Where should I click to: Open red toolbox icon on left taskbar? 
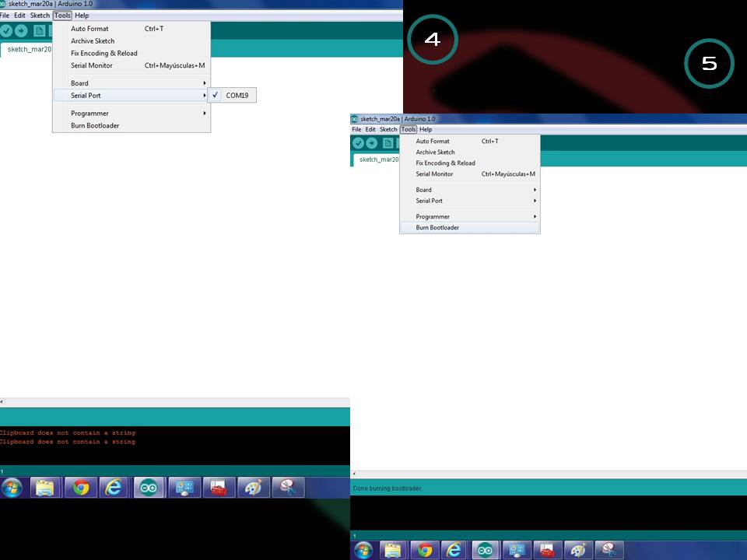[219, 488]
